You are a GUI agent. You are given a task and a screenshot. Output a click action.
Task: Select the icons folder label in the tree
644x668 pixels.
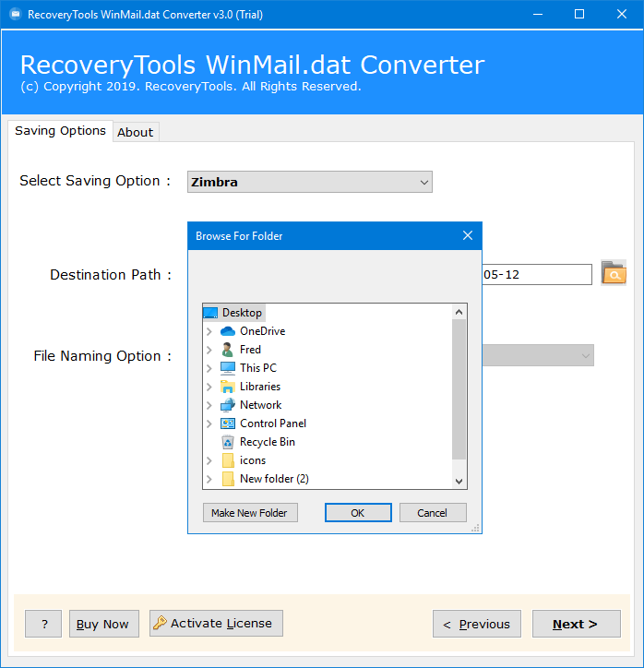[253, 460]
